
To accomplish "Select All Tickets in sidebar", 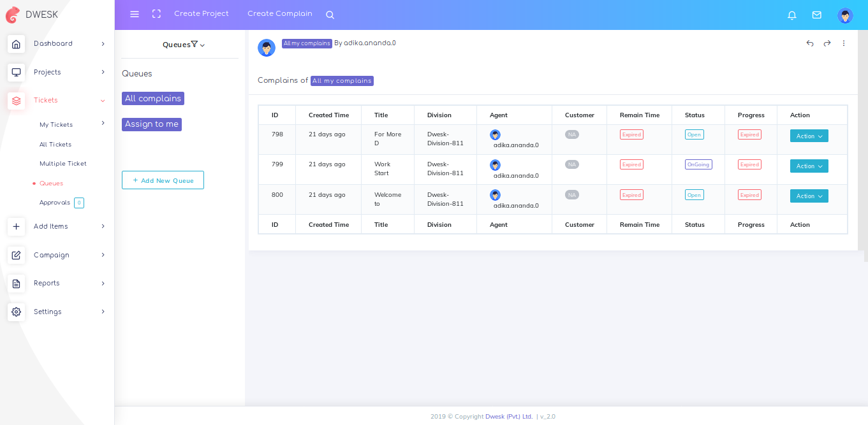I will click(55, 145).
